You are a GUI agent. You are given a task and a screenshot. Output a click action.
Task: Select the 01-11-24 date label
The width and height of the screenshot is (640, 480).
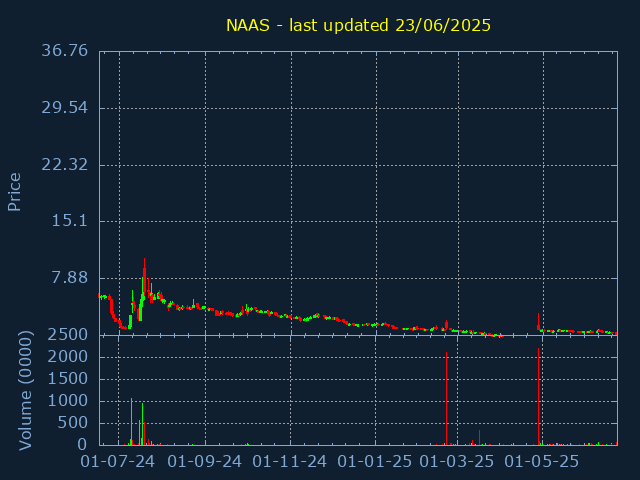(290, 462)
